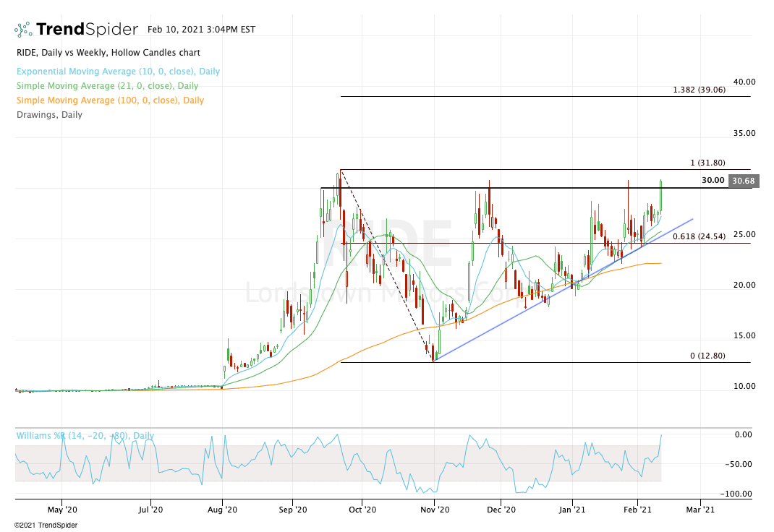Image resolution: width=774 pixels, height=532 pixels.
Task: Select the 0.618 (24.54) Fibonacci retracement label
Action: tap(699, 236)
